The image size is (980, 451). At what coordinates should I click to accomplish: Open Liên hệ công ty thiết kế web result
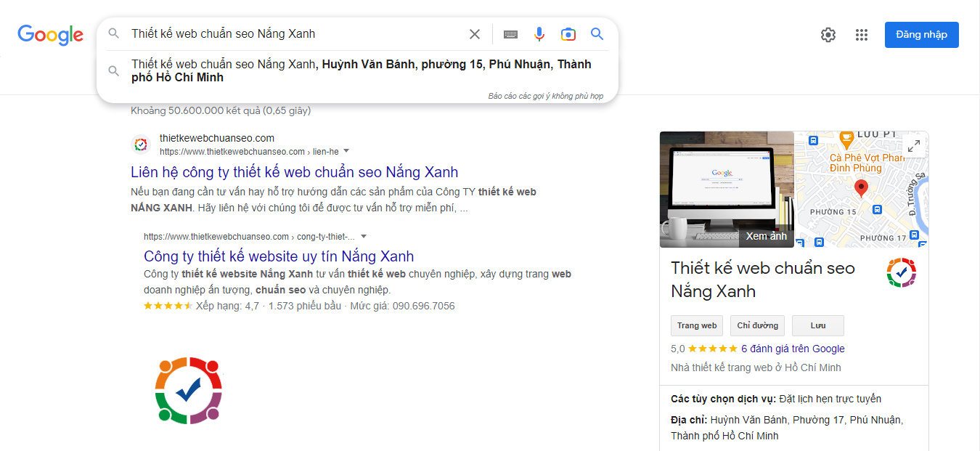click(x=294, y=172)
